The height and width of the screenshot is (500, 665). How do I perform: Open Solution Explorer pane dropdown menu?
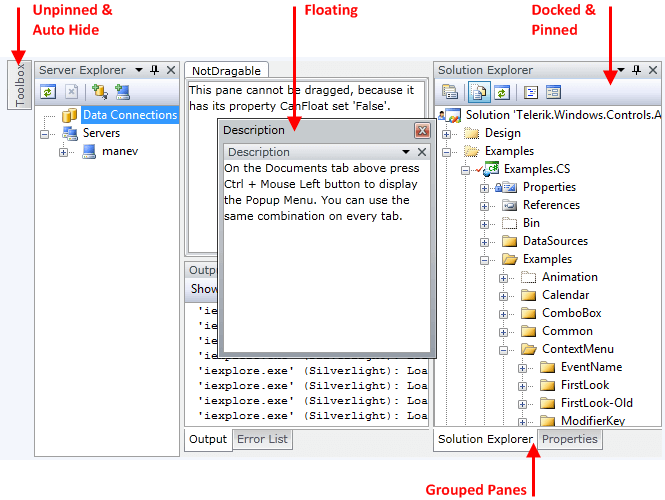pyautogui.click(x=621, y=70)
